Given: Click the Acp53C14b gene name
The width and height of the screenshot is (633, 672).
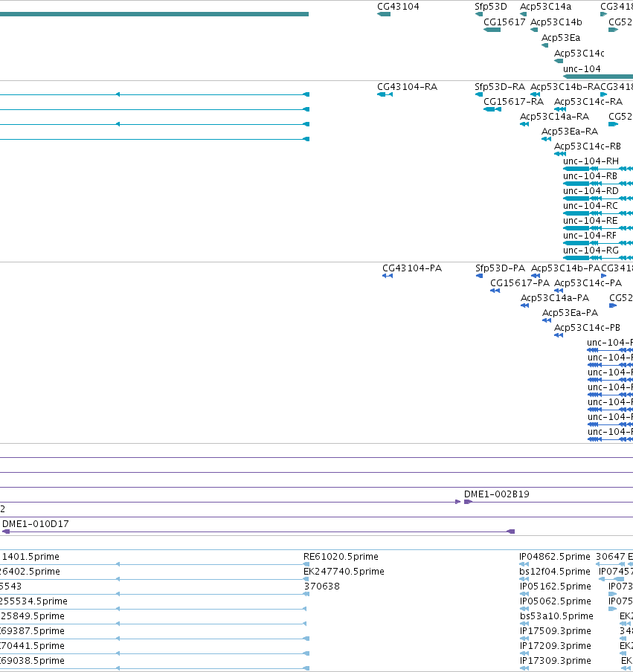Looking at the screenshot, I should (556, 22).
